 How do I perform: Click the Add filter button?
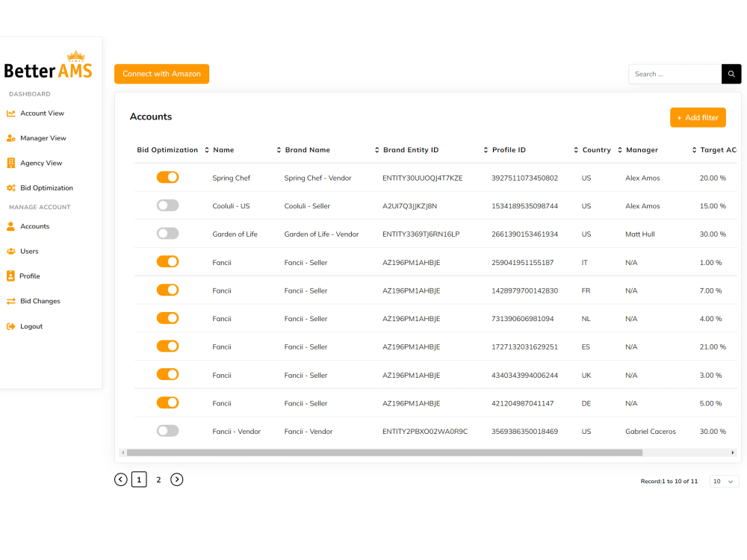(x=698, y=118)
